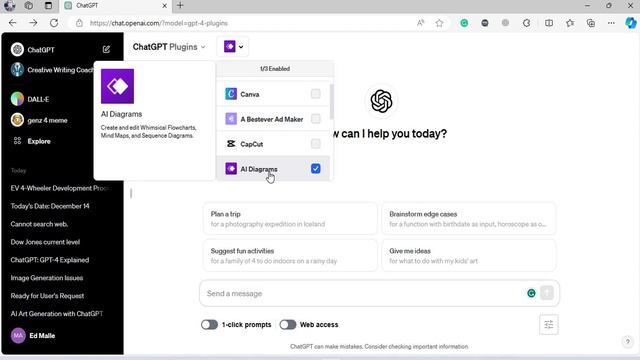Screen dimensions: 640x360
Task: Open ChatGPT logo in sidebar
Action: click(17, 49)
